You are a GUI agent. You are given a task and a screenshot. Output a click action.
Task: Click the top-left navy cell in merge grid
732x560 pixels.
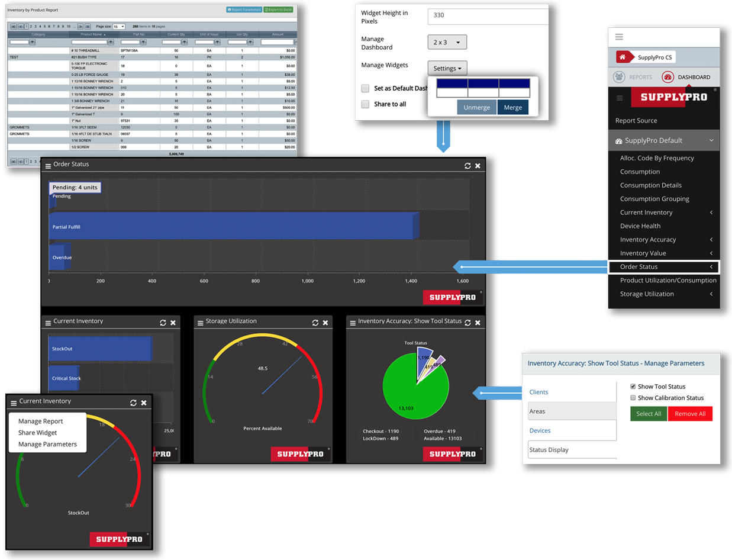[x=452, y=83]
